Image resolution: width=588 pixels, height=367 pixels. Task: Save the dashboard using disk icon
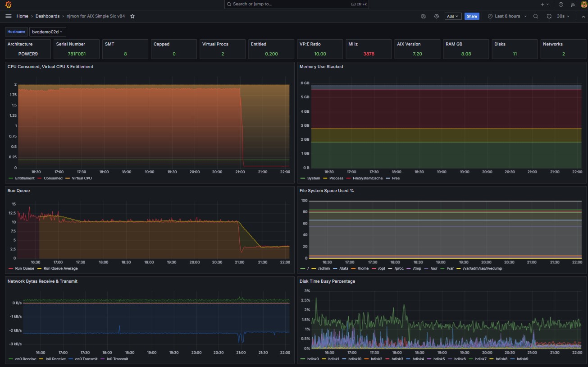424,16
